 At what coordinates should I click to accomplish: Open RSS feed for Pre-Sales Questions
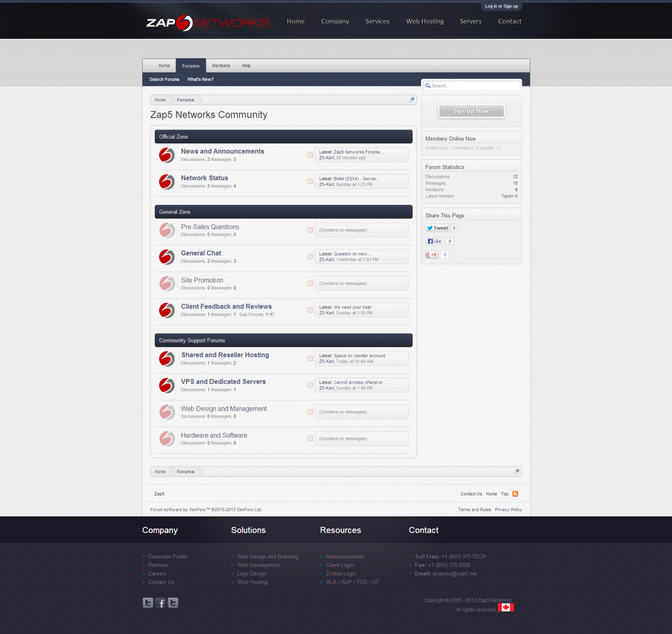310,230
